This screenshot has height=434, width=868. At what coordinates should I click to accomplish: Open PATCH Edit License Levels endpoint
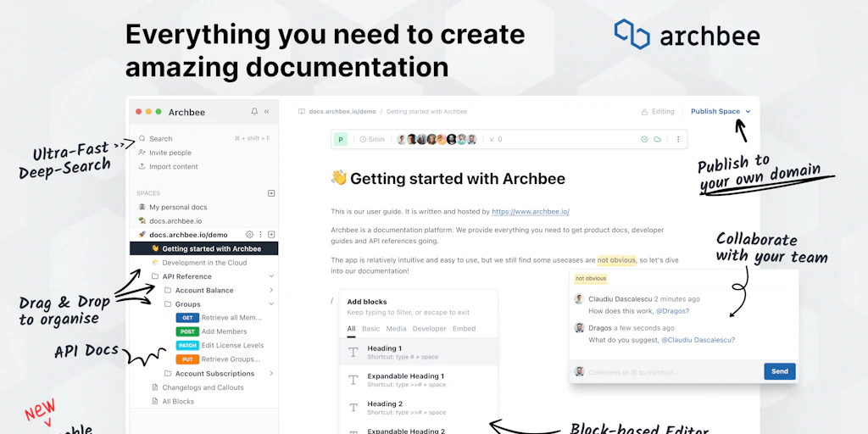(220, 346)
